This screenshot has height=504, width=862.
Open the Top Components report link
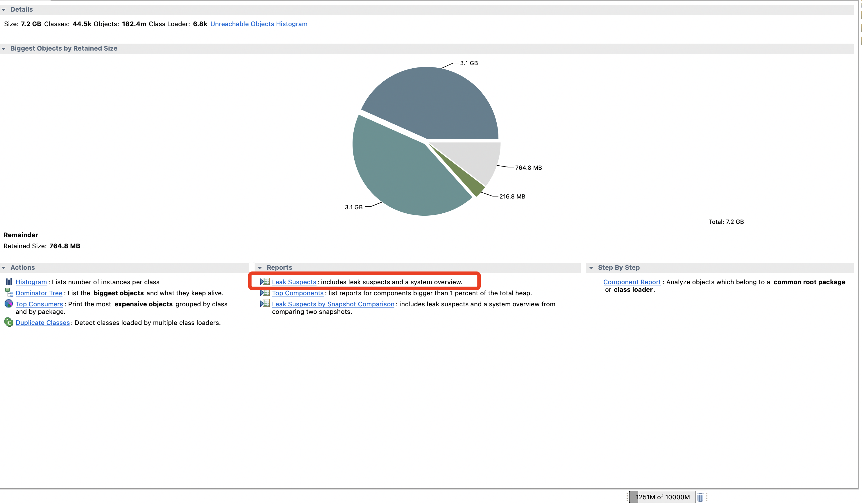click(298, 293)
